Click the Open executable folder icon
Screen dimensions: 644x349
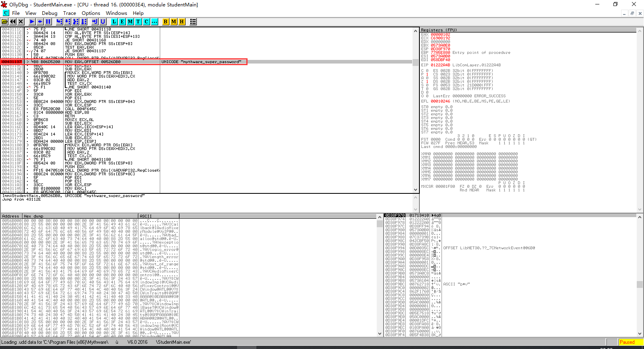coord(5,22)
